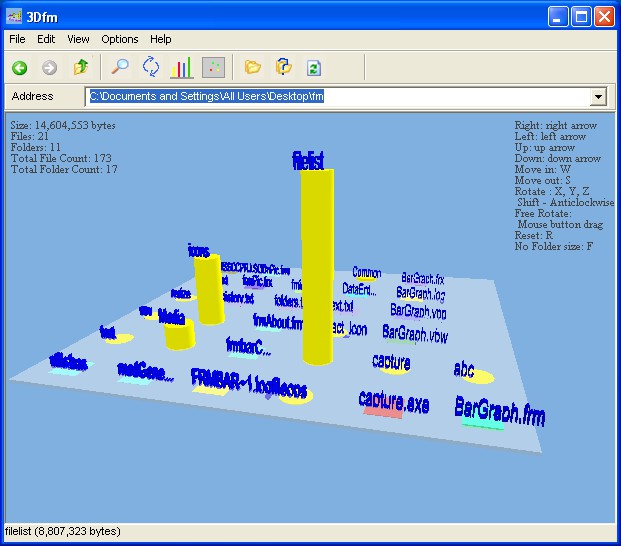Click the blue circular arrows rotate icon
The height and width of the screenshot is (546, 621).
pyautogui.click(x=151, y=68)
